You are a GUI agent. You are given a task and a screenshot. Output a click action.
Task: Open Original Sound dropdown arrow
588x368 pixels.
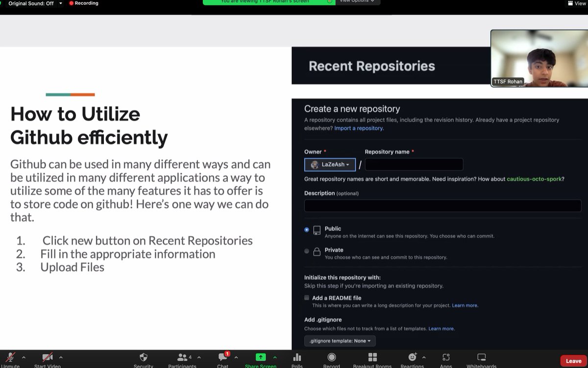coord(61,3)
